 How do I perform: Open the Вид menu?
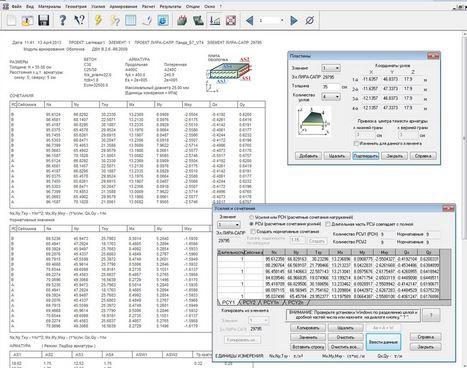coord(30,6)
